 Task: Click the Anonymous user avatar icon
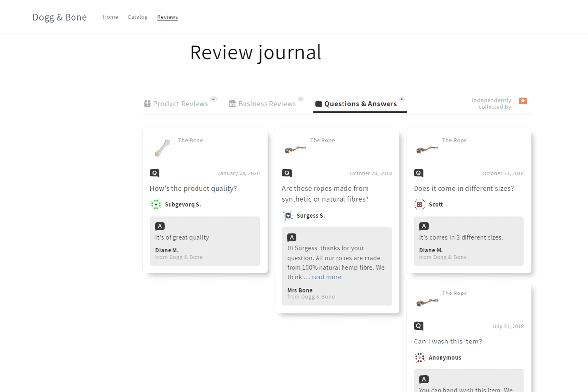point(419,358)
